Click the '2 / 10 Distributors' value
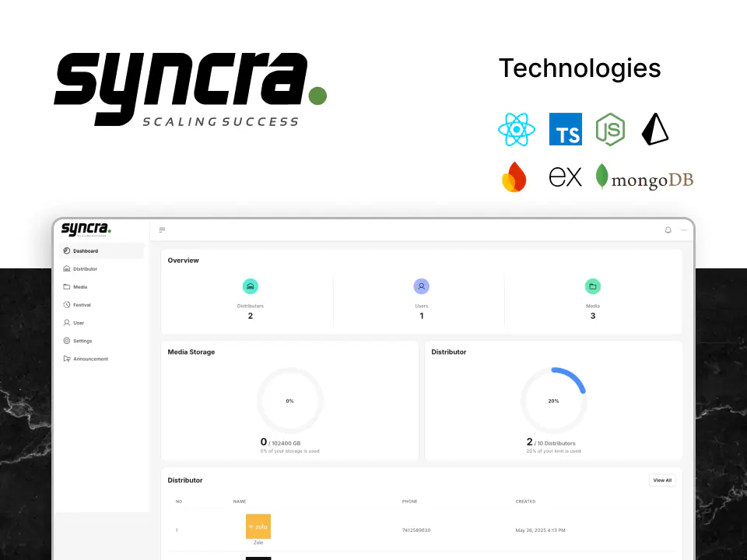 tap(551, 443)
